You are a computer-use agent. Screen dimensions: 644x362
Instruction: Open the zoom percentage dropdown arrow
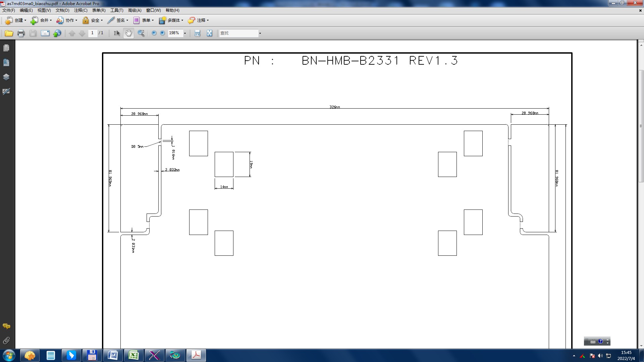click(x=185, y=33)
